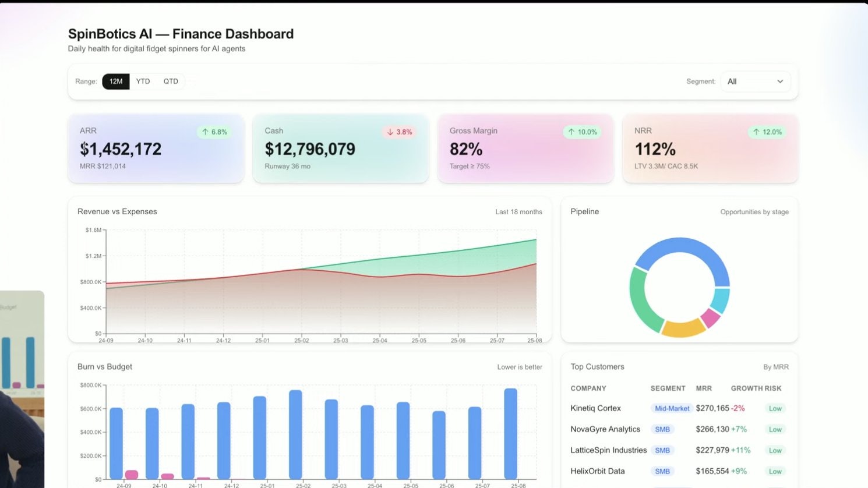Click the ARR up-arrow 6.8% badge

click(x=214, y=132)
